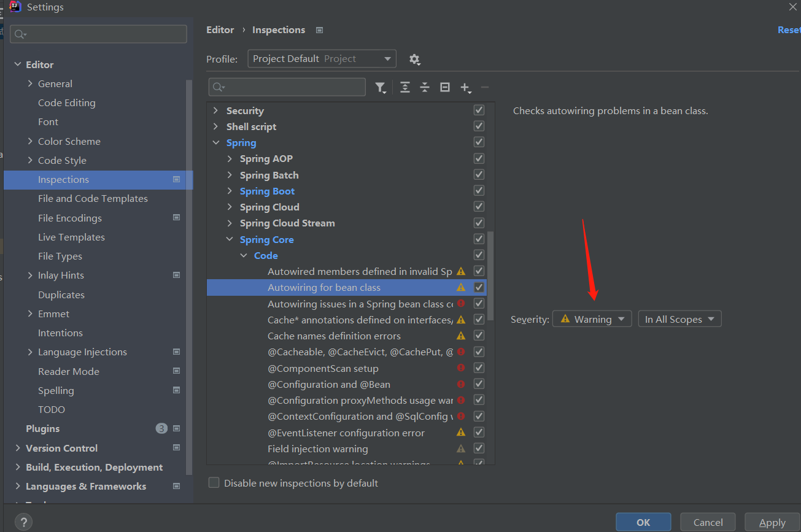Toggle the Spring Boot checkbox
This screenshot has height=532, width=801.
click(479, 190)
